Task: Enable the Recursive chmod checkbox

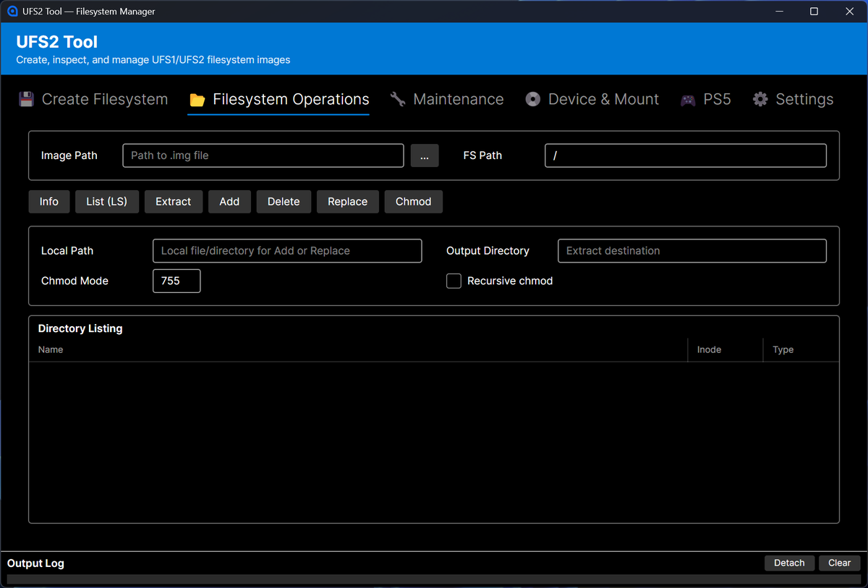Action: coord(454,281)
